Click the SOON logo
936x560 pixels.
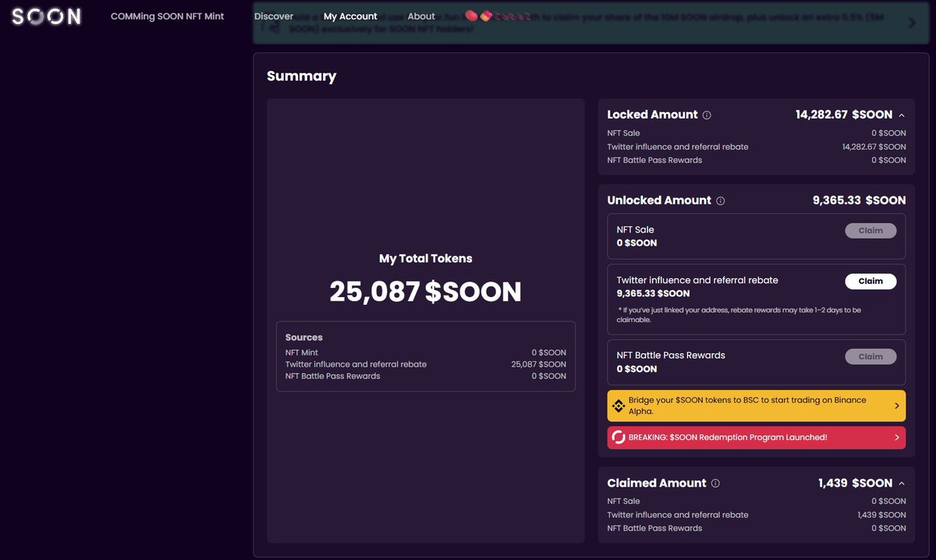pyautogui.click(x=46, y=16)
